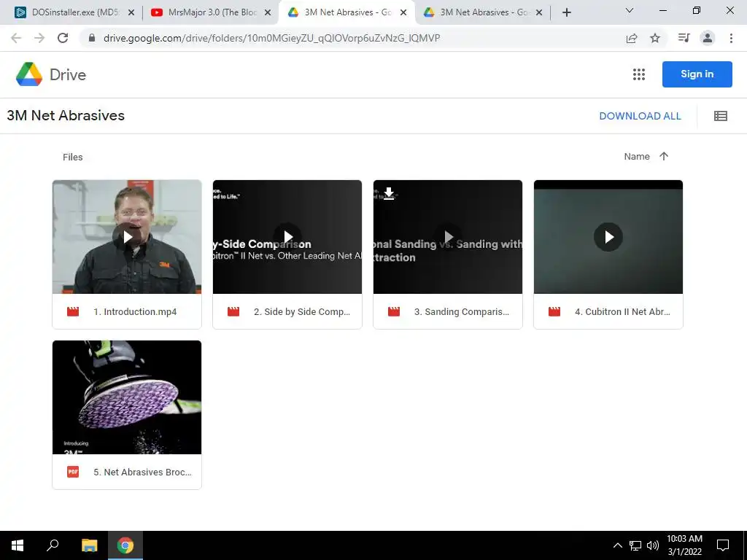The image size is (747, 560).
Task: Play the Cubitron II Net Abrasives video
Action: (608, 237)
